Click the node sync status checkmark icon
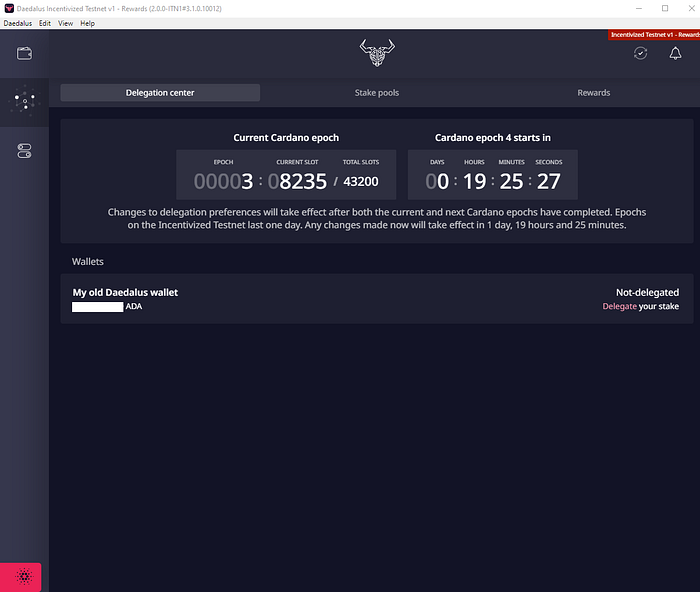This screenshot has width=700, height=592. pos(640,54)
